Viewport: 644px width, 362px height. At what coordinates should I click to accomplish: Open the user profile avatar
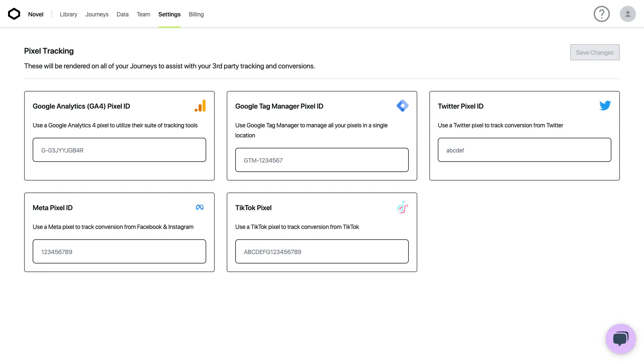(628, 14)
